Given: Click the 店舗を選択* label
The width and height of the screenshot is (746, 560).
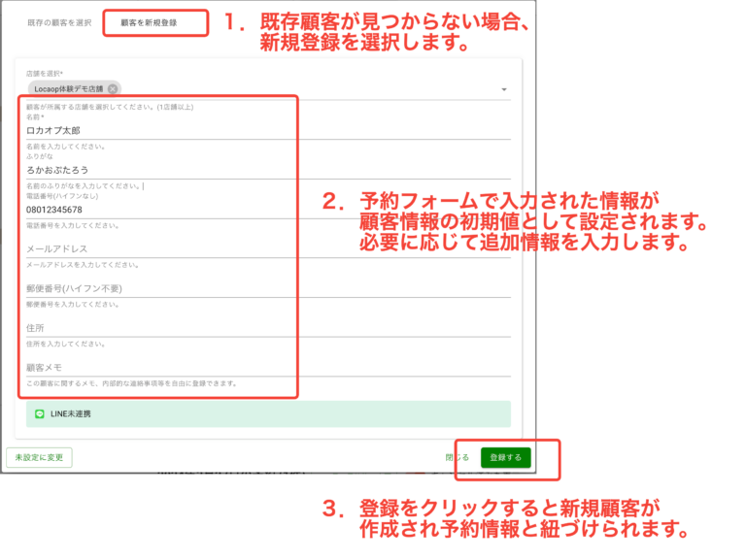Looking at the screenshot, I should (45, 73).
